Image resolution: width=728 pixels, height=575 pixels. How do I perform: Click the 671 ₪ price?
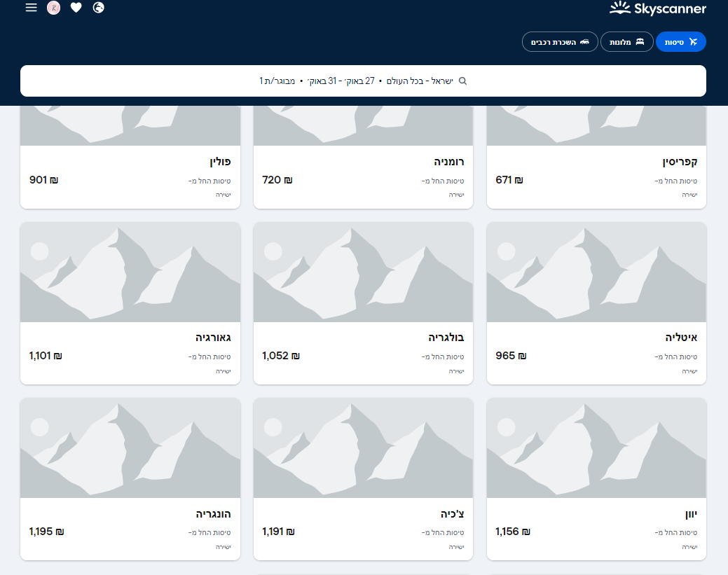[509, 179]
